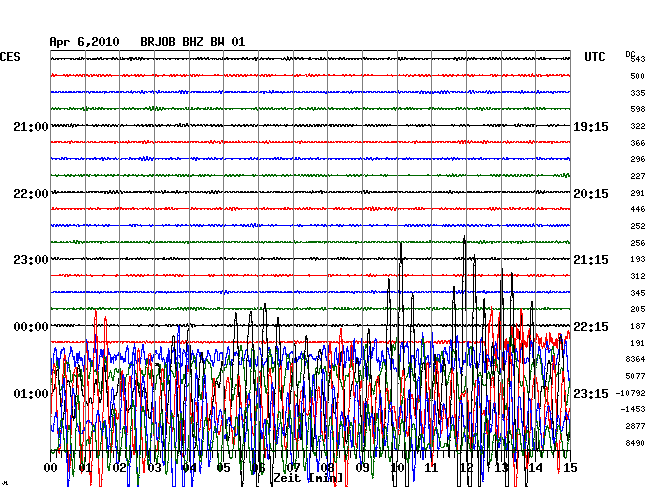650x494 pixels.
Task: Select minute tick label '15' on x-axis
Action: click(x=570, y=468)
